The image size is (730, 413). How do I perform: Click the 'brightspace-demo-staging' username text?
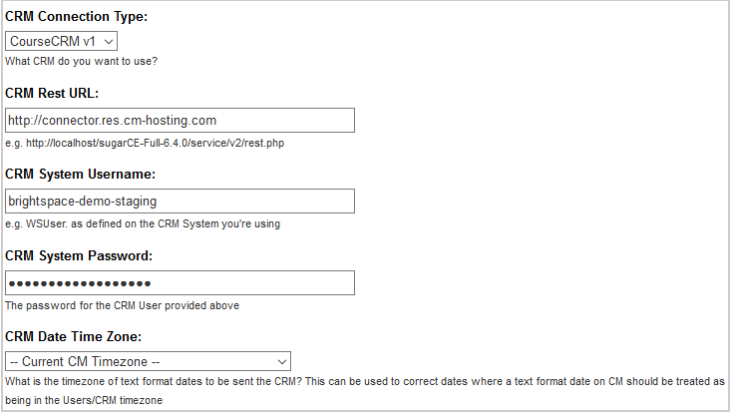82,201
